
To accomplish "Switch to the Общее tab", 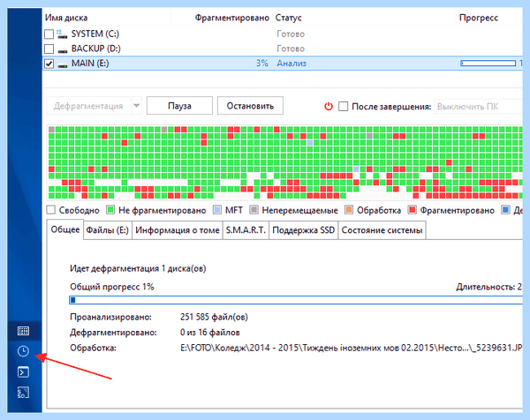I will (x=65, y=229).
